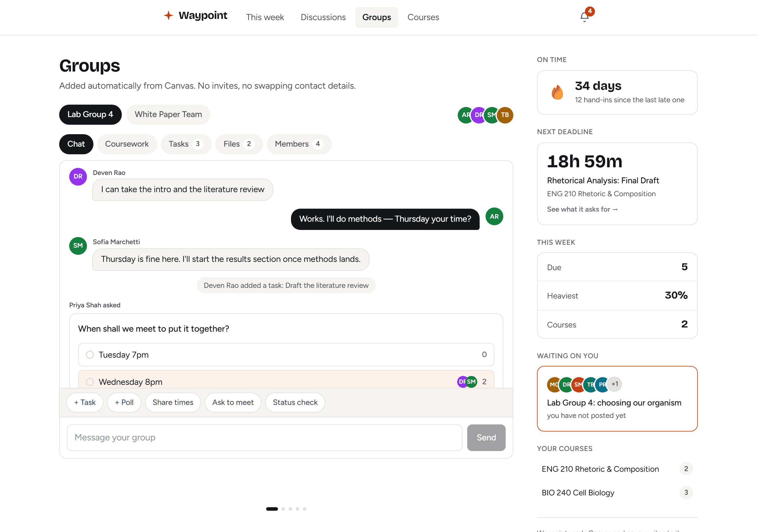
Task: Select the Lab Group 4 pill
Action: tap(90, 114)
